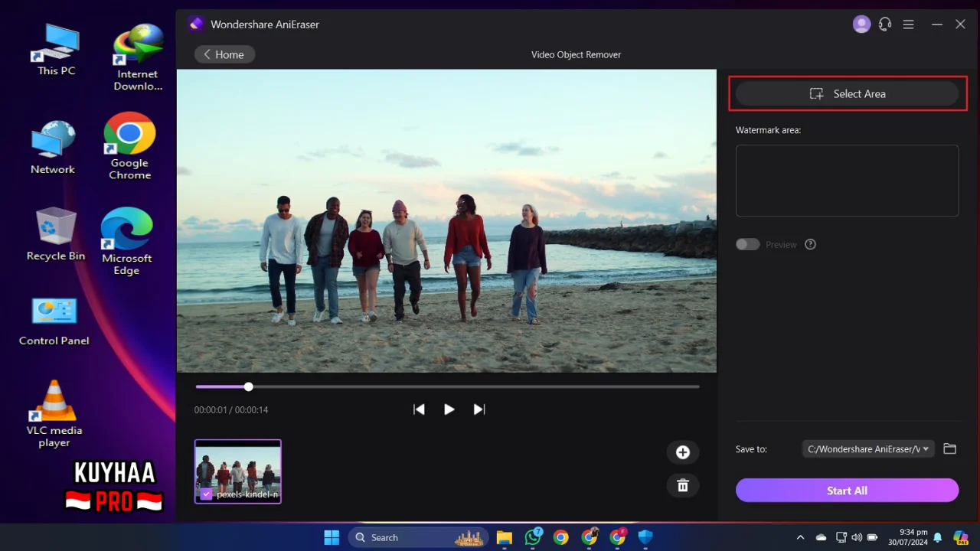Open the Preview help question mark
This screenshot has width=980, height=551.
pyautogui.click(x=810, y=244)
